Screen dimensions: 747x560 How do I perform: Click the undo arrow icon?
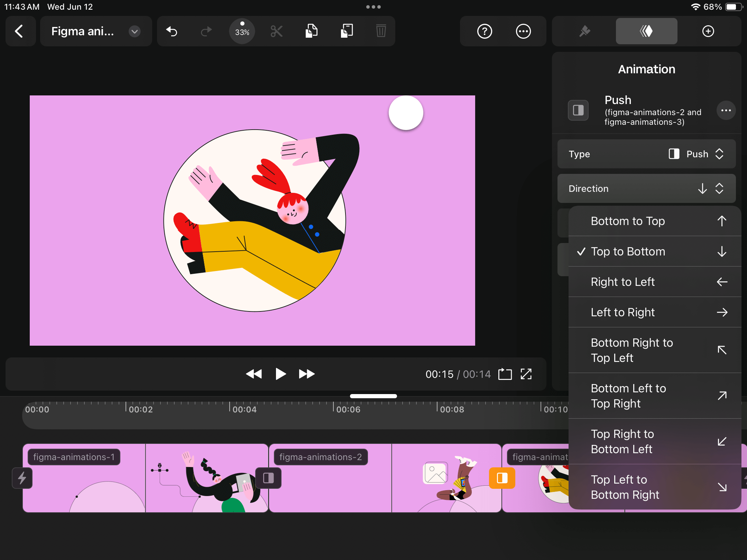172,32
